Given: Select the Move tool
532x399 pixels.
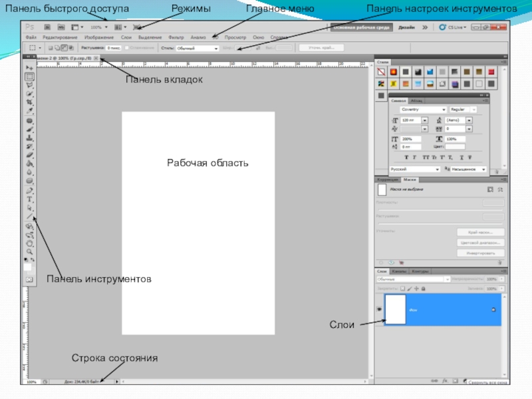Looking at the screenshot, I should coord(29,68).
